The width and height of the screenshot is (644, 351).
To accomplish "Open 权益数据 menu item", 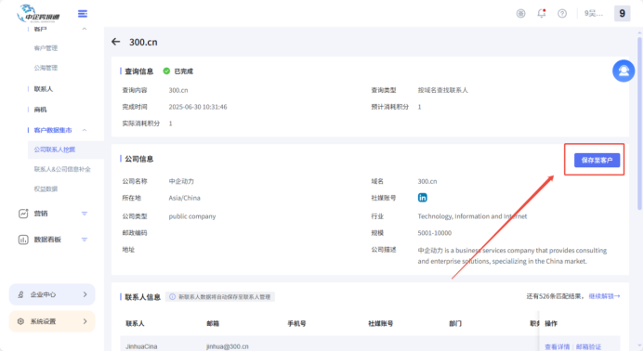I will pyautogui.click(x=46, y=188).
